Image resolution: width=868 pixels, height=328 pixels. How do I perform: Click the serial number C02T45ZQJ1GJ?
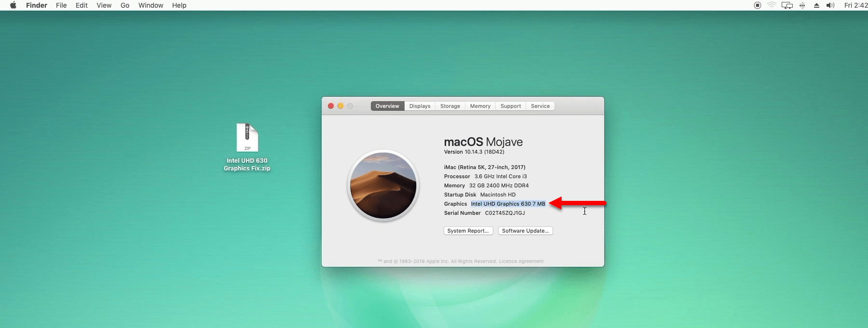[505, 213]
